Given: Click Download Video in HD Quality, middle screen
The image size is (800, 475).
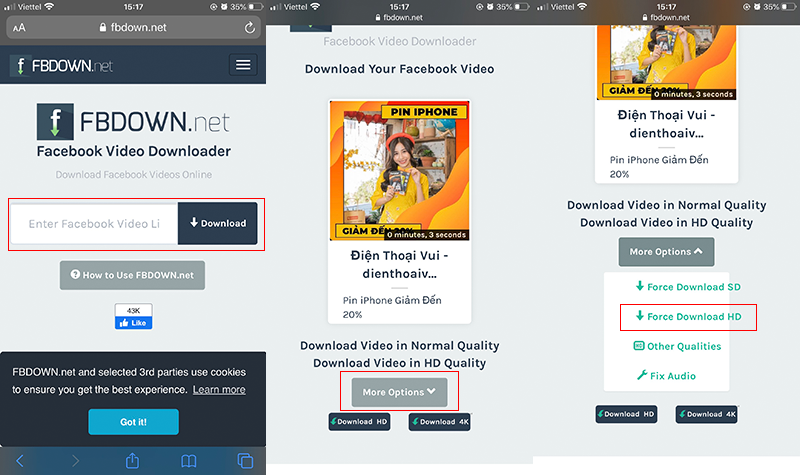Looking at the screenshot, I should click(399, 363).
